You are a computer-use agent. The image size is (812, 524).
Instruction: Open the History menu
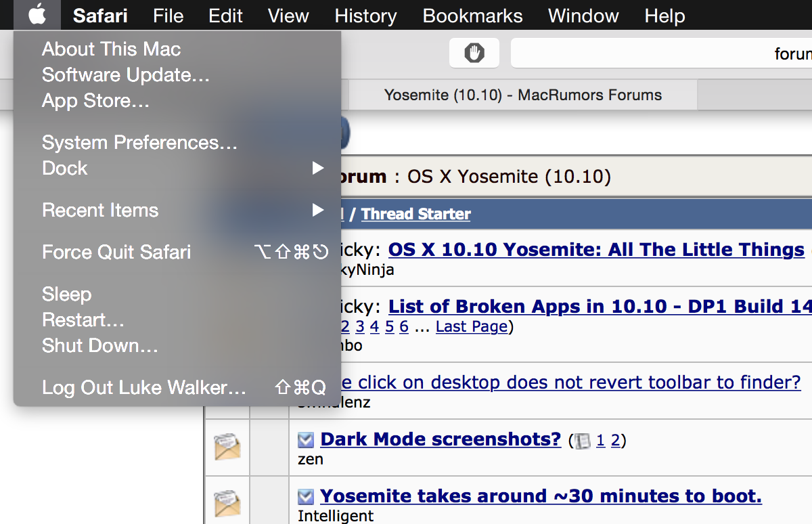coord(365,16)
